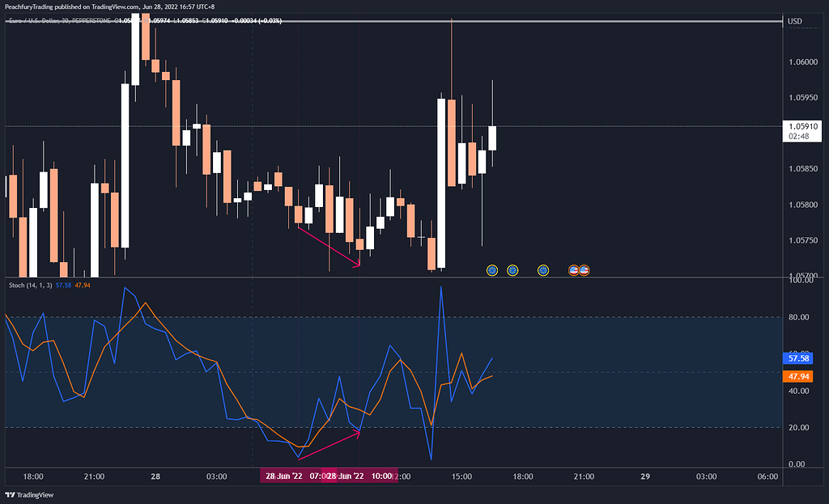The height and width of the screenshot is (504, 829).
Task: Open the rightmost US flag event marker
Action: (x=584, y=269)
